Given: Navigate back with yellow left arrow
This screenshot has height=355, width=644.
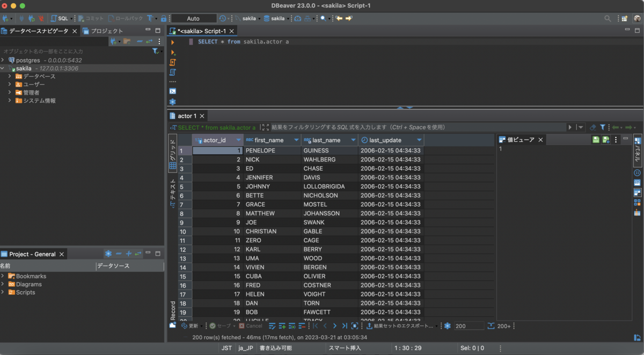Looking at the screenshot, I should tap(339, 18).
